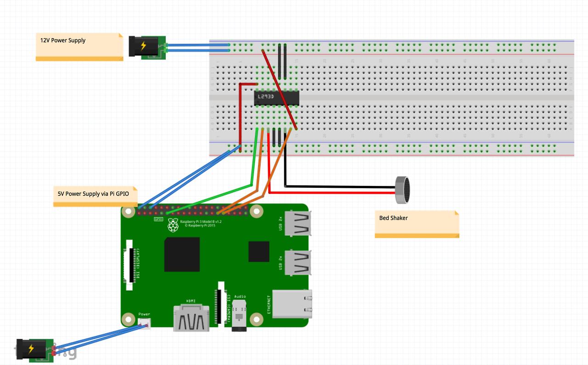588x365 pixels.
Task: Click the bed shaker motor component
Action: [x=403, y=190]
